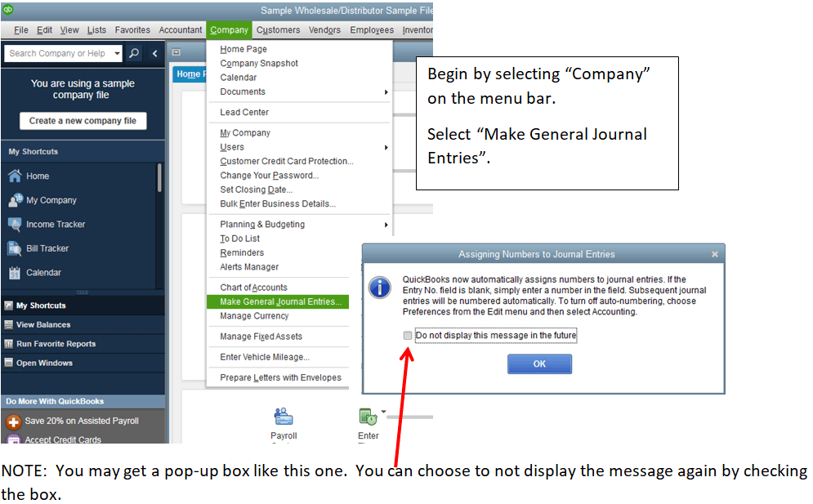Click the Company menu in the menu bar

[229, 30]
